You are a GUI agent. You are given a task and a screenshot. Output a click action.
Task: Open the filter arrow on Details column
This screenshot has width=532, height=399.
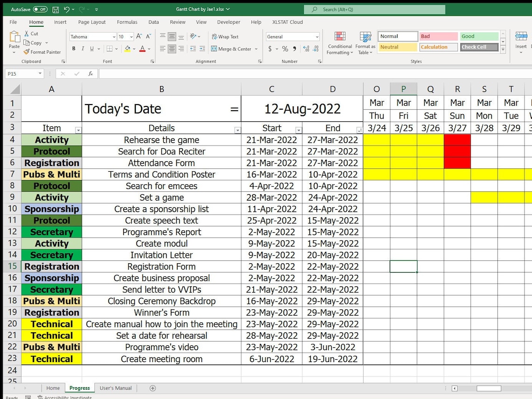point(237,129)
